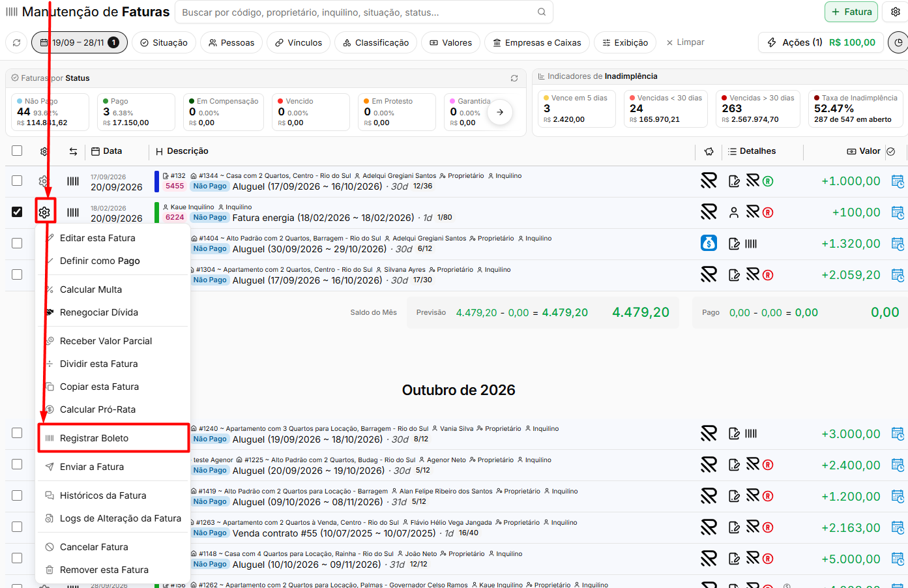
Task: Select Registrar Boleto from the context menu
Action: tap(113, 438)
